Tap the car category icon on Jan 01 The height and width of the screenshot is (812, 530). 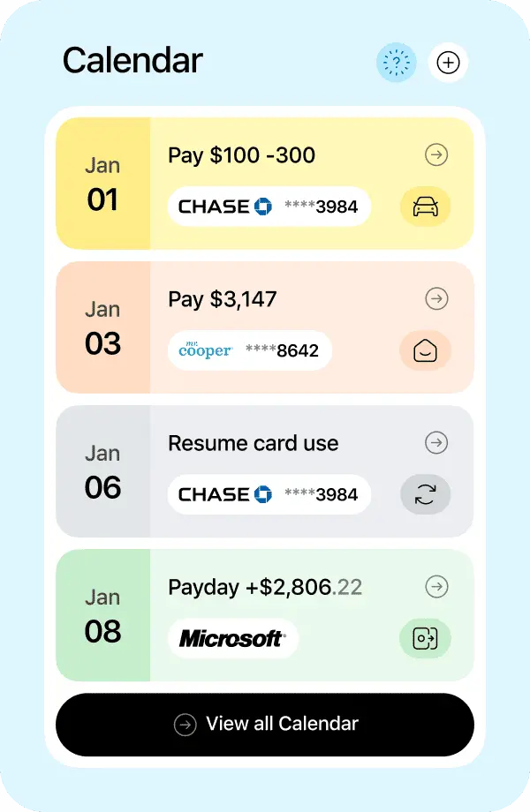pos(426,207)
